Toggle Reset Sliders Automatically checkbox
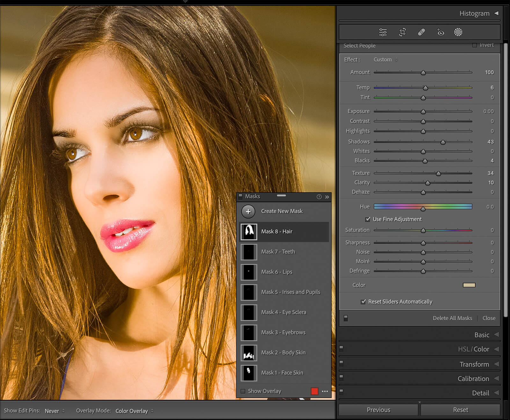 pos(363,302)
